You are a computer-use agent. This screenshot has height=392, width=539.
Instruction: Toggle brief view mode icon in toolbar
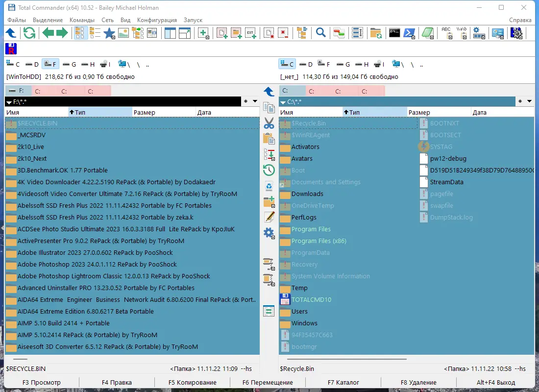80,33
